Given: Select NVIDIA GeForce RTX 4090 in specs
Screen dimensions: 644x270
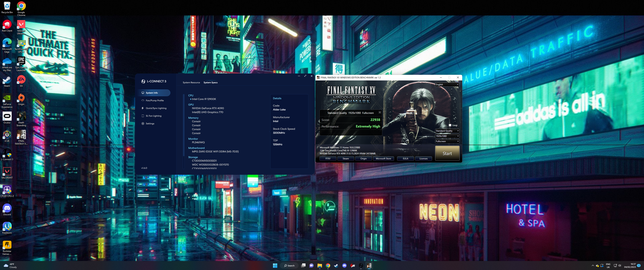Looking at the screenshot, I should tap(208, 108).
